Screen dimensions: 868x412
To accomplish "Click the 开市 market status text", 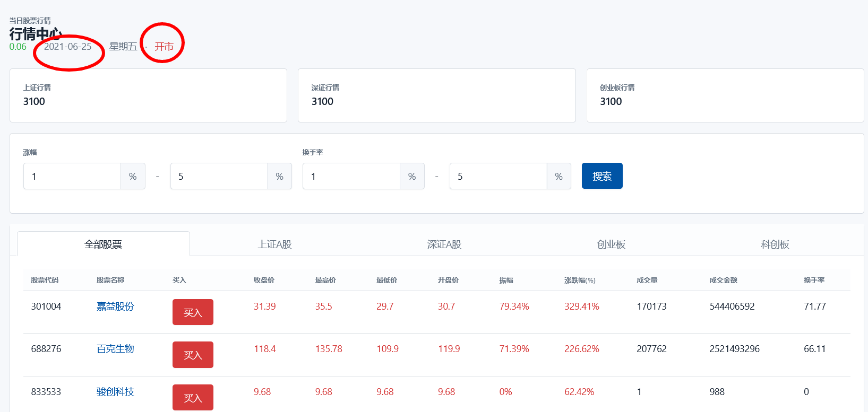I will click(164, 47).
